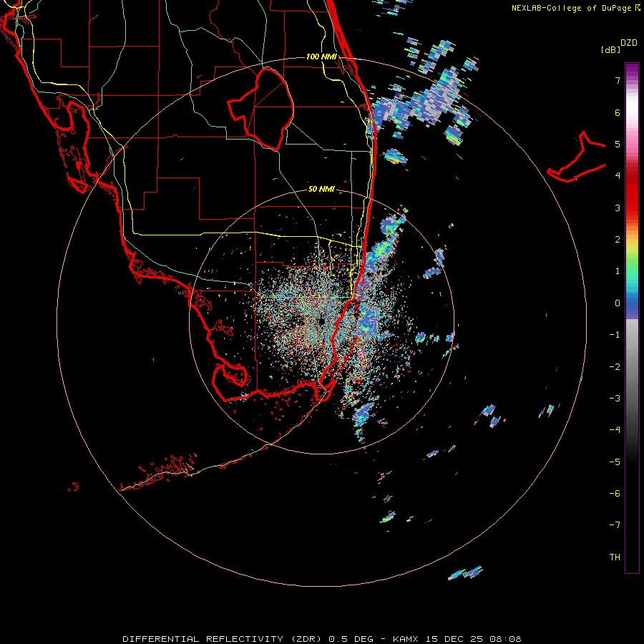Click the 3 value on color scale
Screen dimensions: 644x644
point(618,208)
